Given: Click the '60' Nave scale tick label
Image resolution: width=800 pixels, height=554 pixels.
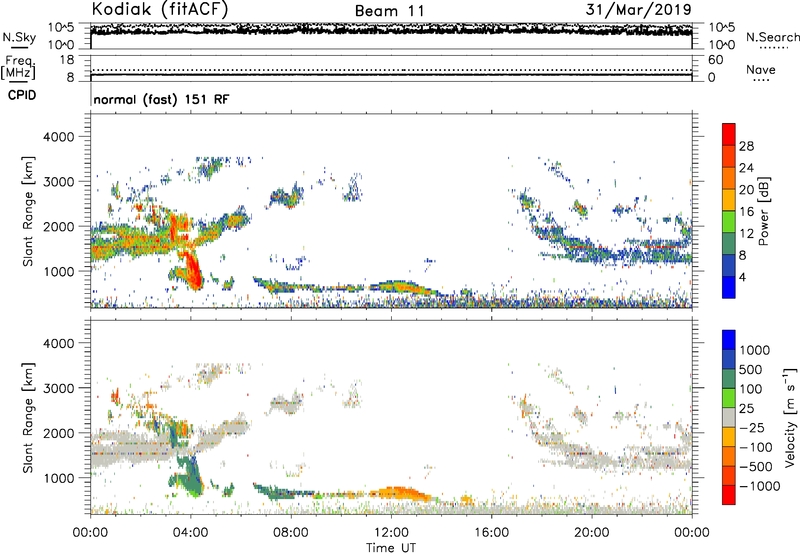Looking at the screenshot, I should click(x=715, y=60).
